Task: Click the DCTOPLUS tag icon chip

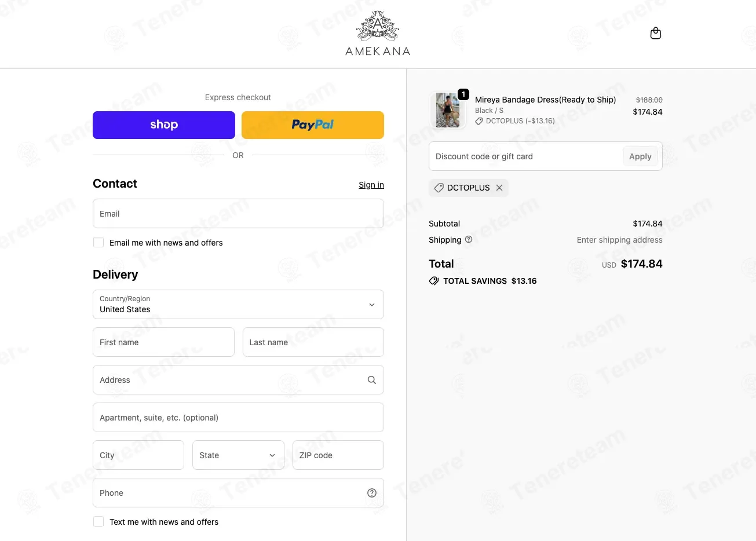Action: coord(439,188)
